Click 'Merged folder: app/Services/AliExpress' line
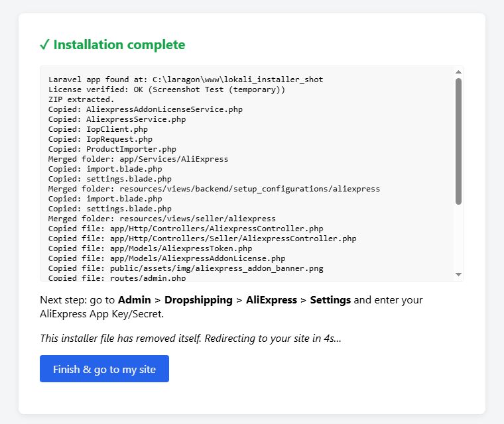The image size is (504, 424). click(x=138, y=159)
